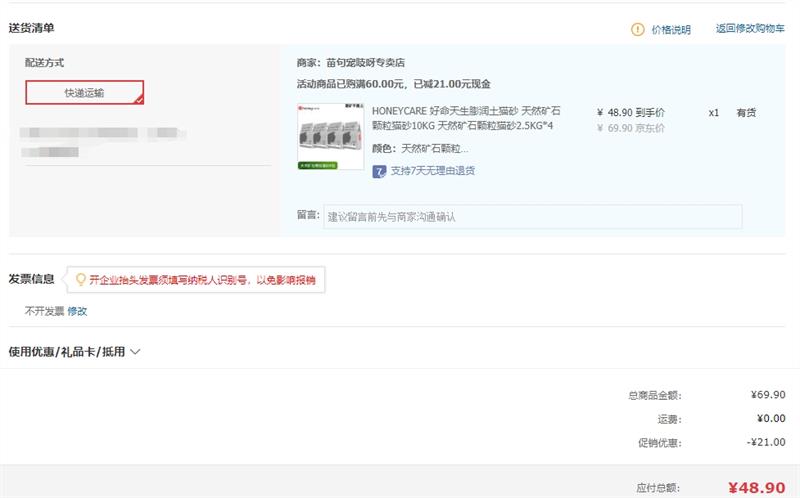The height and width of the screenshot is (498, 800).
Task: Click the 颜色: 天然矿石颗粒 option text
Action: (420, 149)
